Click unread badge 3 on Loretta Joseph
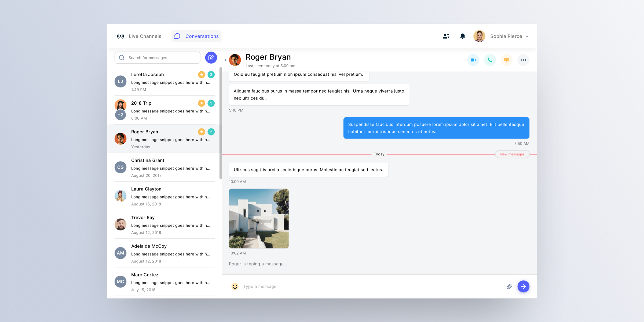644x322 pixels. [x=211, y=75]
